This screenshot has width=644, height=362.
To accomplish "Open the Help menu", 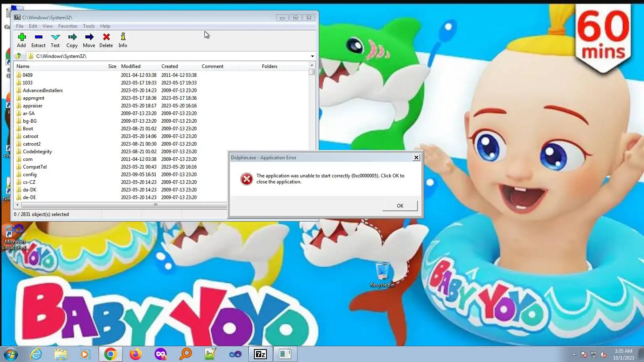I will (105, 26).
